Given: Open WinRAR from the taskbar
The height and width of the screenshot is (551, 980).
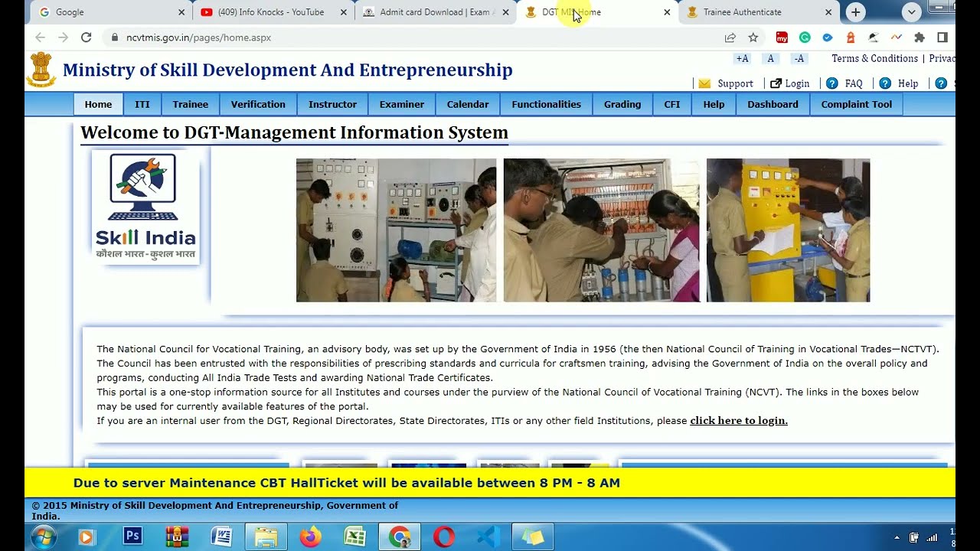Looking at the screenshot, I should click(177, 537).
